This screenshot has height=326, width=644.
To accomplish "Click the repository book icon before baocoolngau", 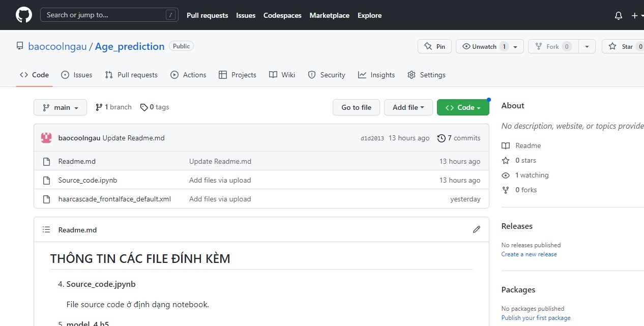I will 20,46.
